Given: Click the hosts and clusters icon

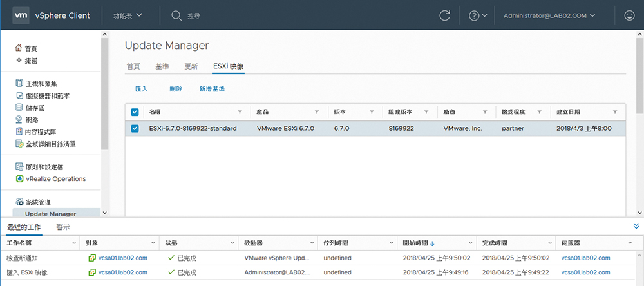Looking at the screenshot, I should point(19,84).
